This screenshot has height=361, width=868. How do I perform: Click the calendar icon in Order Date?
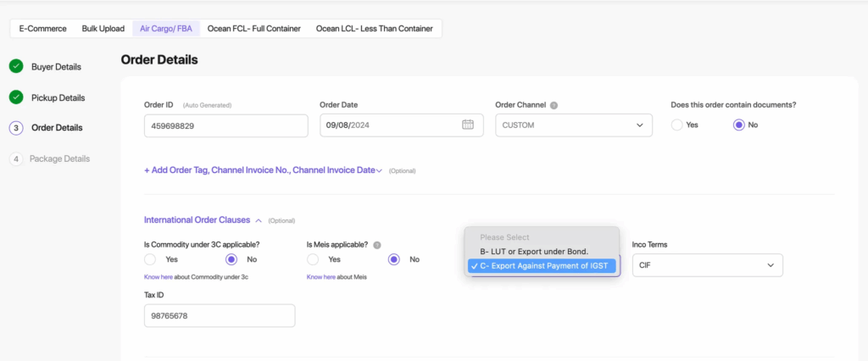click(467, 125)
